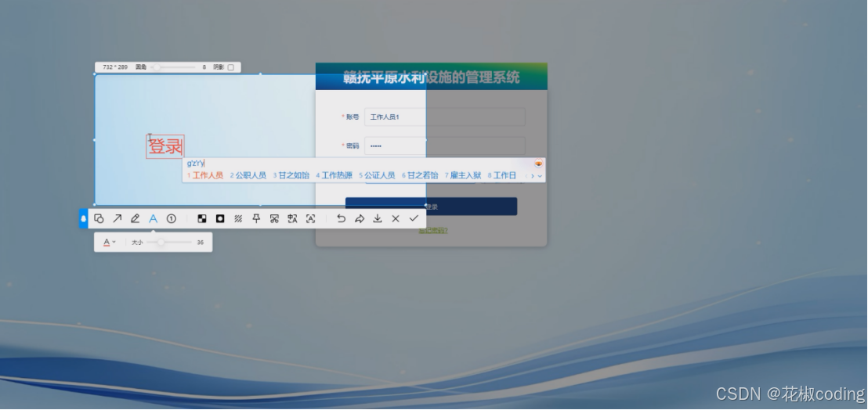Click the long-screenshot scissors icon
Image resolution: width=868 pixels, height=410 pixels.
pos(274,219)
